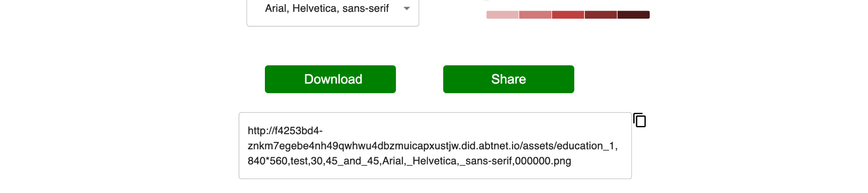Image resolution: width=868 pixels, height=193 pixels.
Task: Pick the lightest pink color swatch
Action: pyautogui.click(x=502, y=15)
